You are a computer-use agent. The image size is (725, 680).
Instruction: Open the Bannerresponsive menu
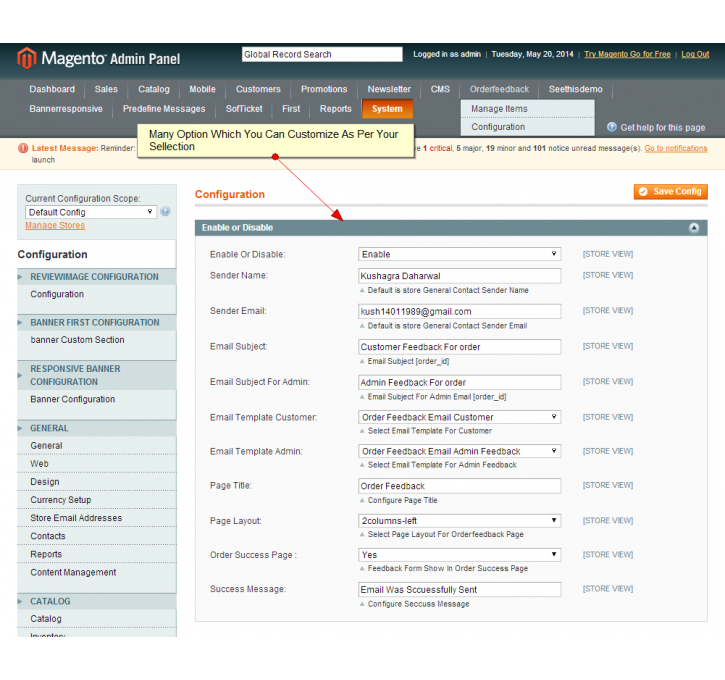pyautogui.click(x=66, y=109)
